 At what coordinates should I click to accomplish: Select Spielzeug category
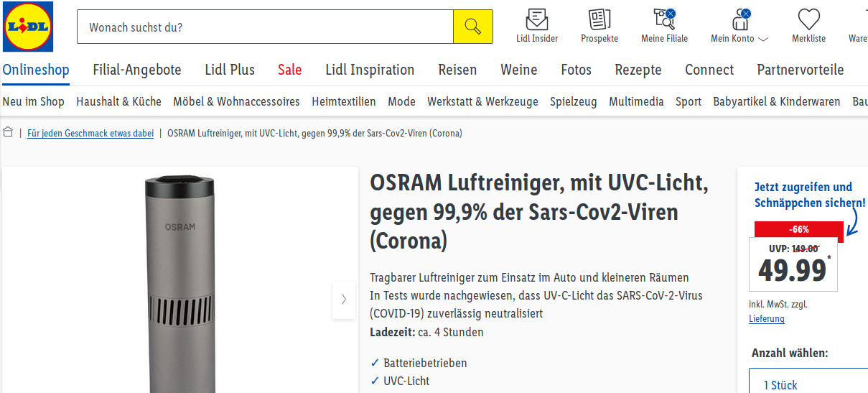pos(574,101)
